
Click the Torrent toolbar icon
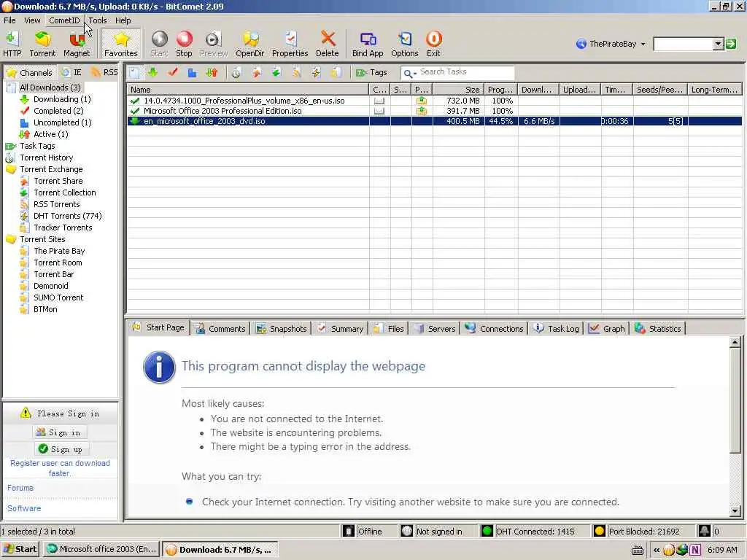[x=42, y=44]
